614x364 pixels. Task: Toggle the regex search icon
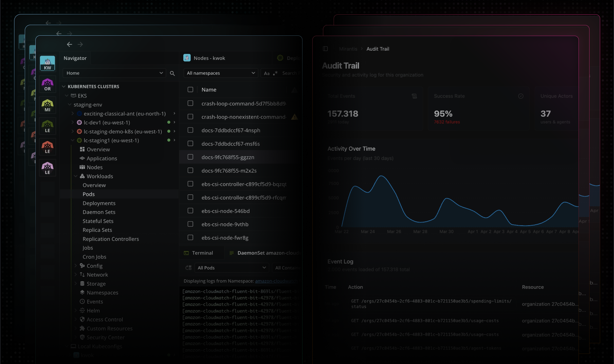coord(275,73)
